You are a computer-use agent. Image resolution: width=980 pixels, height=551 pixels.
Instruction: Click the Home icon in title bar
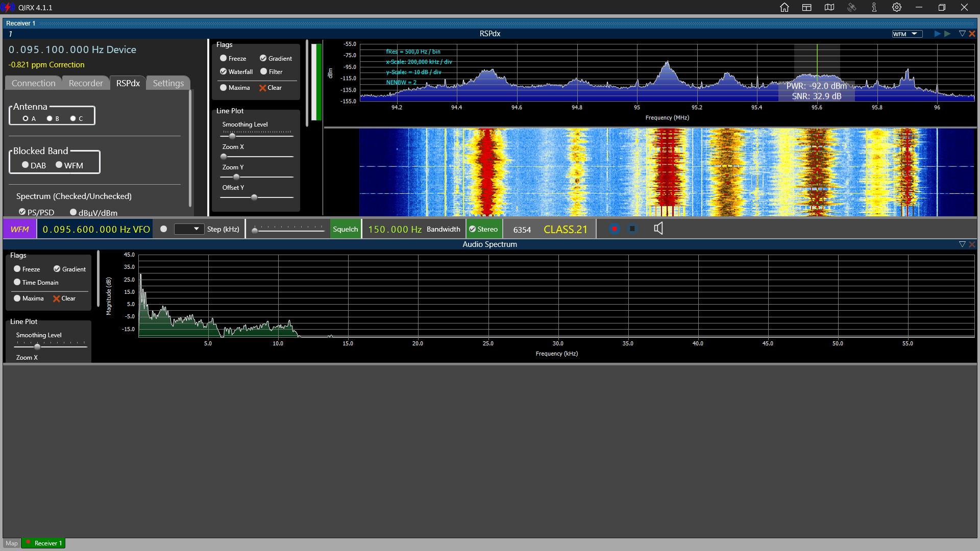pyautogui.click(x=785, y=7)
